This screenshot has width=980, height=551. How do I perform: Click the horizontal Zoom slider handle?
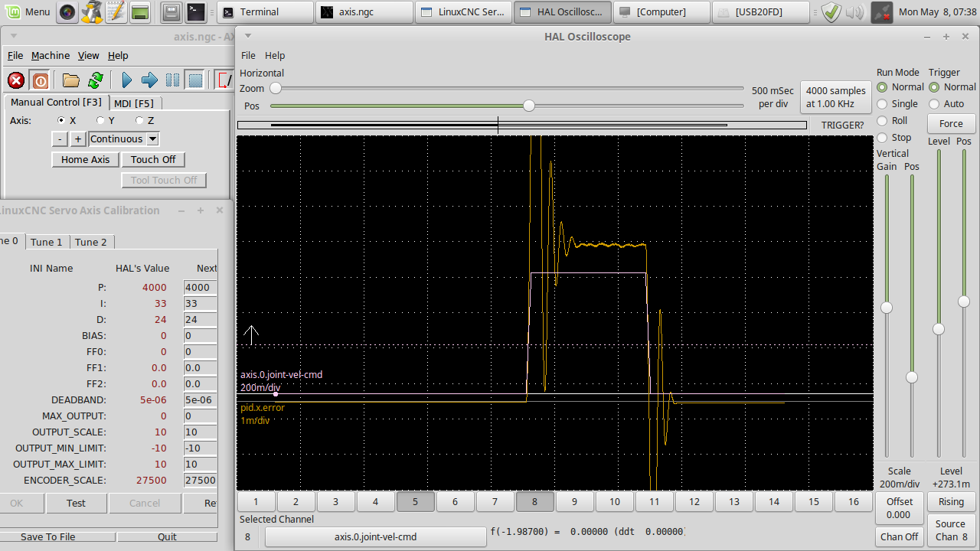click(275, 88)
